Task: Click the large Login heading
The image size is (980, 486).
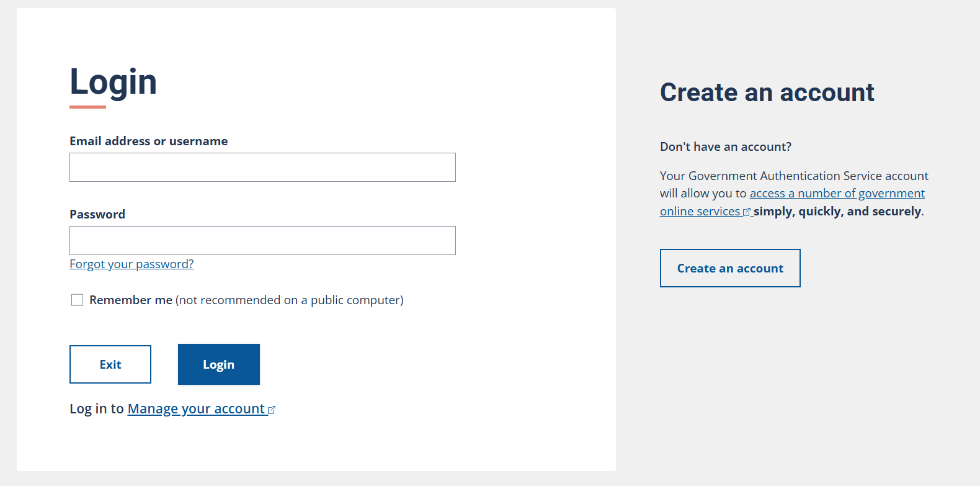Action: 114,82
